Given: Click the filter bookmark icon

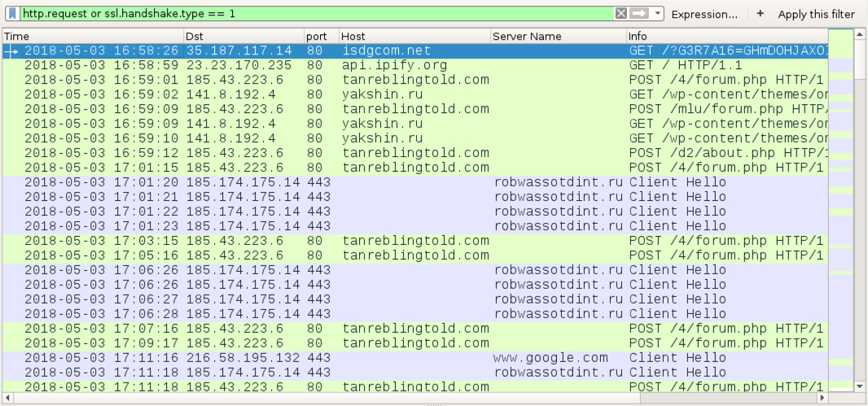Looking at the screenshot, I should point(12,13).
